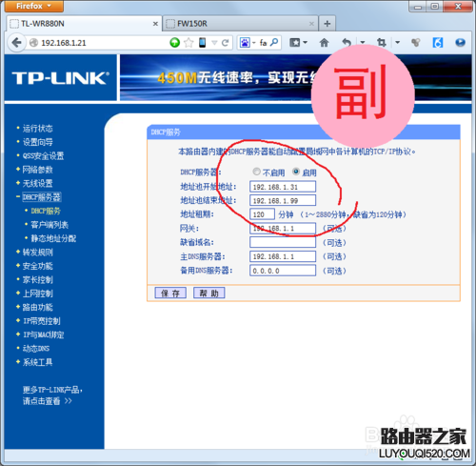Open the bookmarks menu toolbar icon
The width and height of the screenshot is (476, 466).
(298, 42)
